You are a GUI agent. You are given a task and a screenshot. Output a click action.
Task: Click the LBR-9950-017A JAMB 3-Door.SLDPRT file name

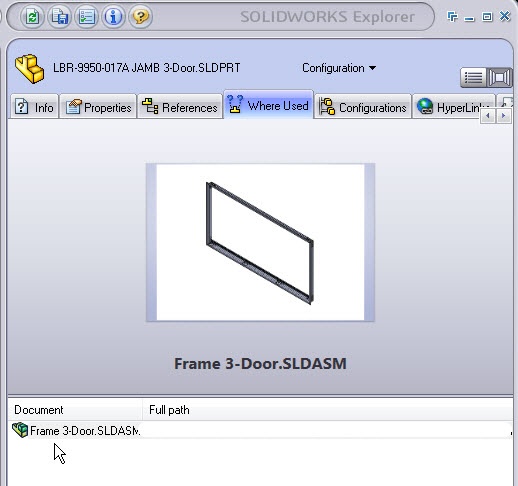click(147, 68)
